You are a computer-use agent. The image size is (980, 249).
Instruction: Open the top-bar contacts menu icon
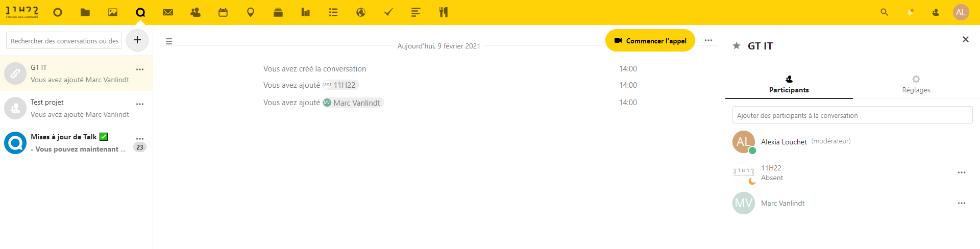(936, 12)
